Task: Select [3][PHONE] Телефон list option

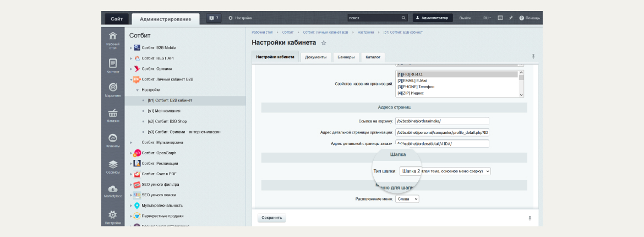Action: [457, 87]
